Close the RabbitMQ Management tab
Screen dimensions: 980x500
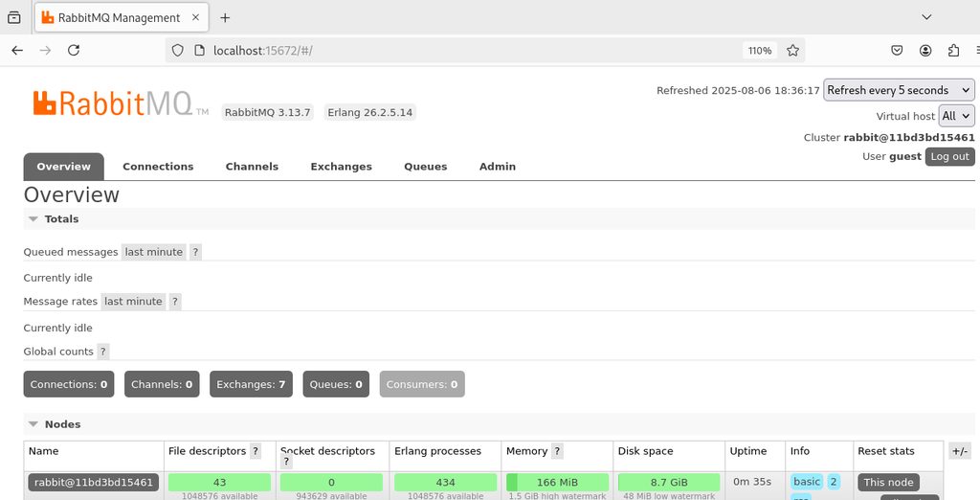point(195,18)
